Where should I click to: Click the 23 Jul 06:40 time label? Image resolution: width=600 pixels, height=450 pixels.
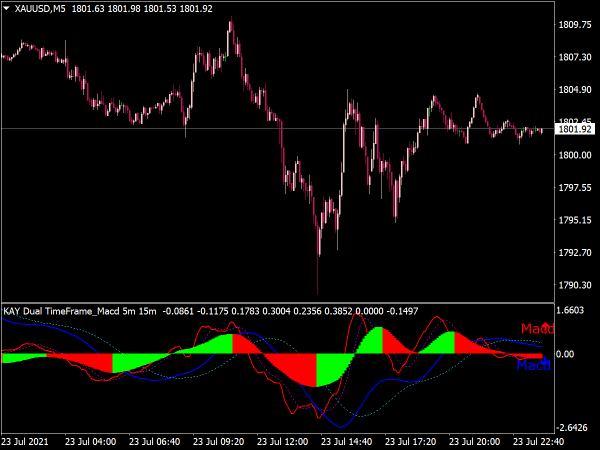pos(155,442)
